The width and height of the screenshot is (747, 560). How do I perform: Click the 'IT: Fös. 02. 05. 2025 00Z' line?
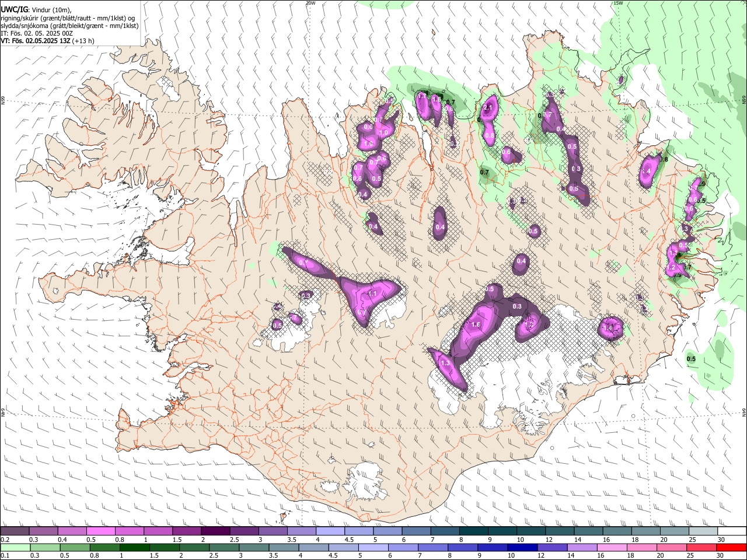pyautogui.click(x=37, y=33)
